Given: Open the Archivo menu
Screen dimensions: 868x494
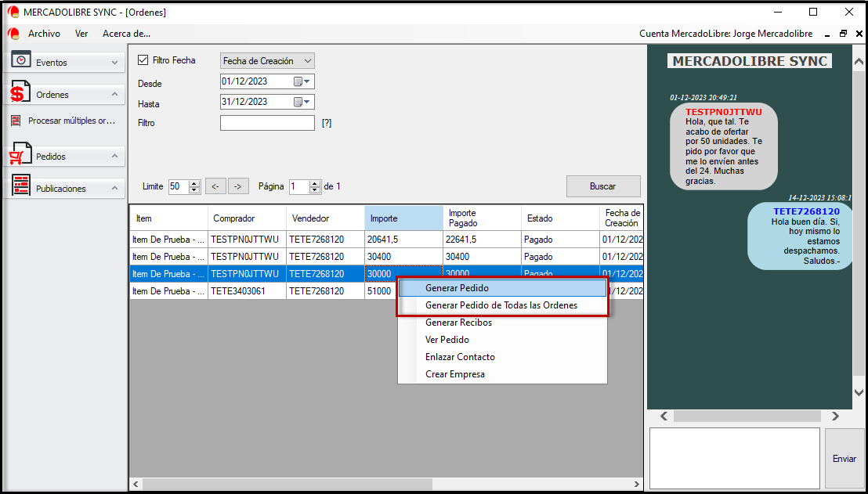Looking at the screenshot, I should coord(45,34).
